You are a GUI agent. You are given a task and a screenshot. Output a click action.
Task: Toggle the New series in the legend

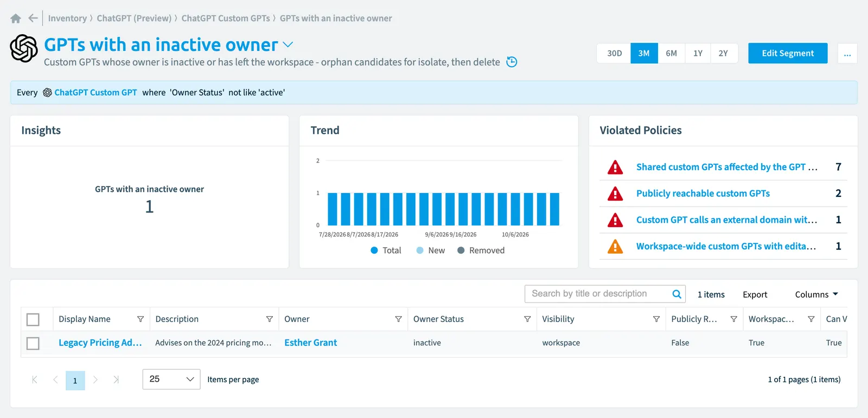point(431,250)
